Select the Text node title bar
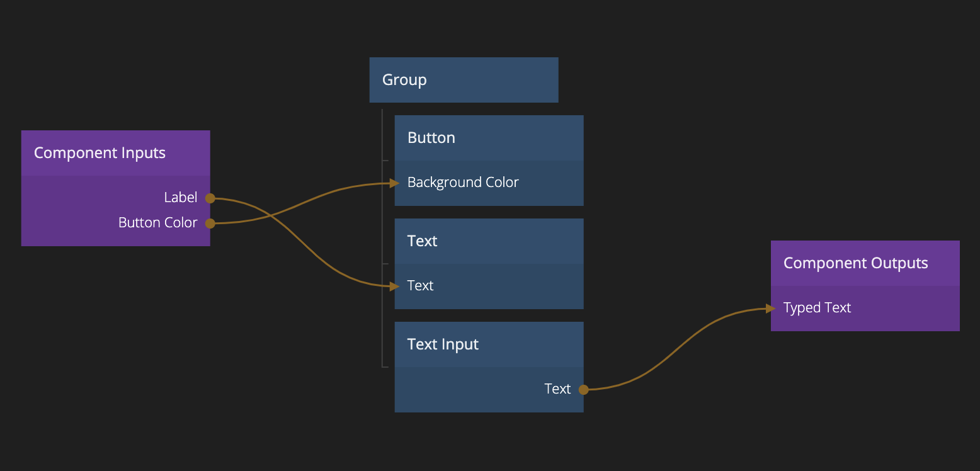This screenshot has height=471, width=980. click(489, 241)
